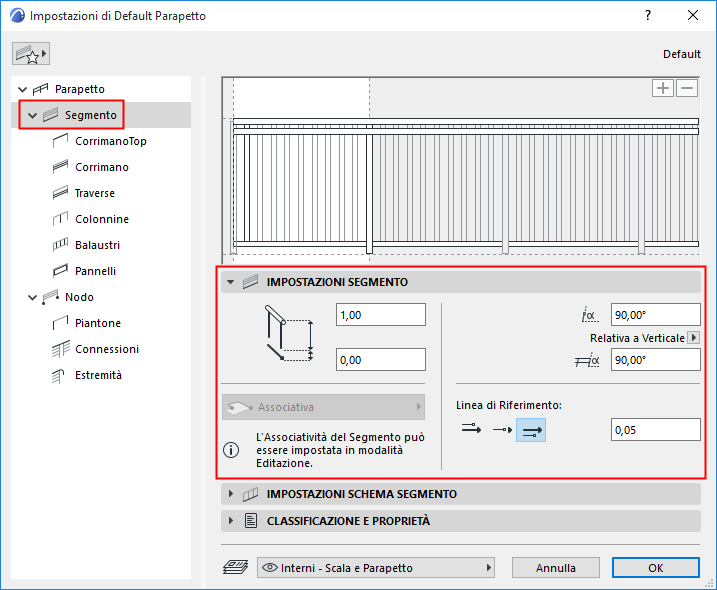Open the Relativa a Verticale arrow menu
The height and width of the screenshot is (590, 717).
(694, 338)
